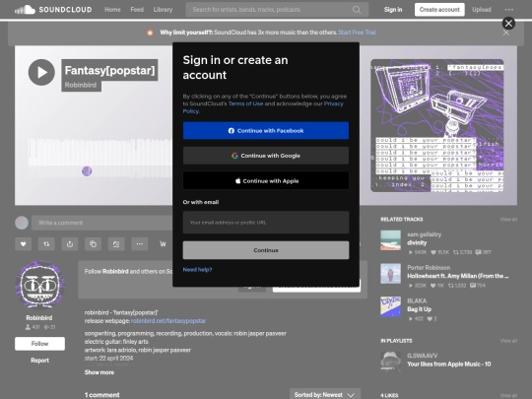Open more actions ellipsis under track
Image resolution: width=532 pixels, height=399 pixels.
pos(140,244)
